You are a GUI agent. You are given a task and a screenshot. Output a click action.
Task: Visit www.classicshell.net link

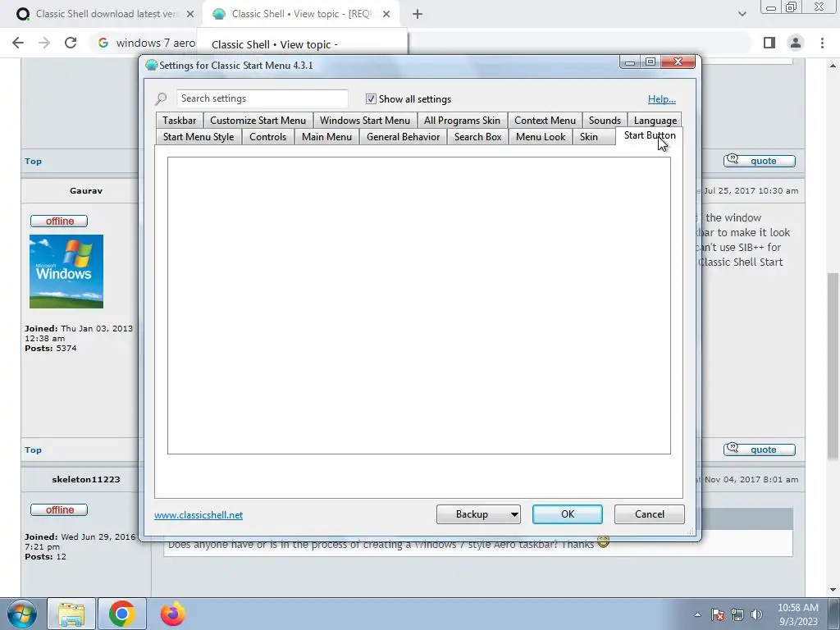tap(199, 515)
